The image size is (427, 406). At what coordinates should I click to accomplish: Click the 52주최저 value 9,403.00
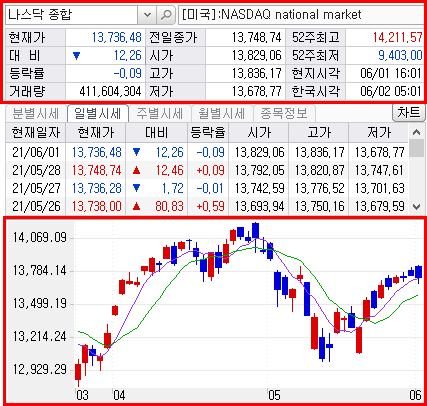tap(400, 55)
